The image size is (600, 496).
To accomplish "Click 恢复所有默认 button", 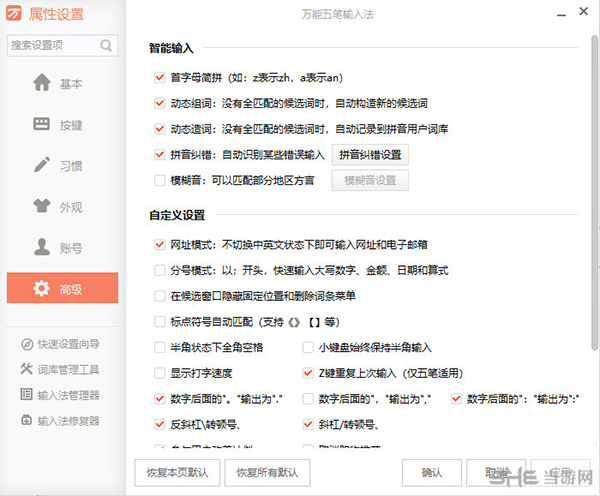I will click(x=267, y=473).
